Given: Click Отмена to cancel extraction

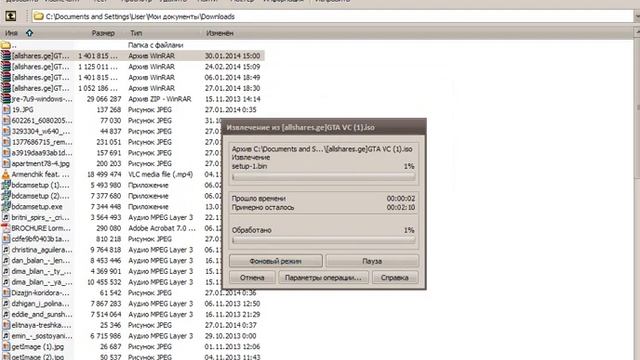Looking at the screenshot, I should pyautogui.click(x=252, y=278).
